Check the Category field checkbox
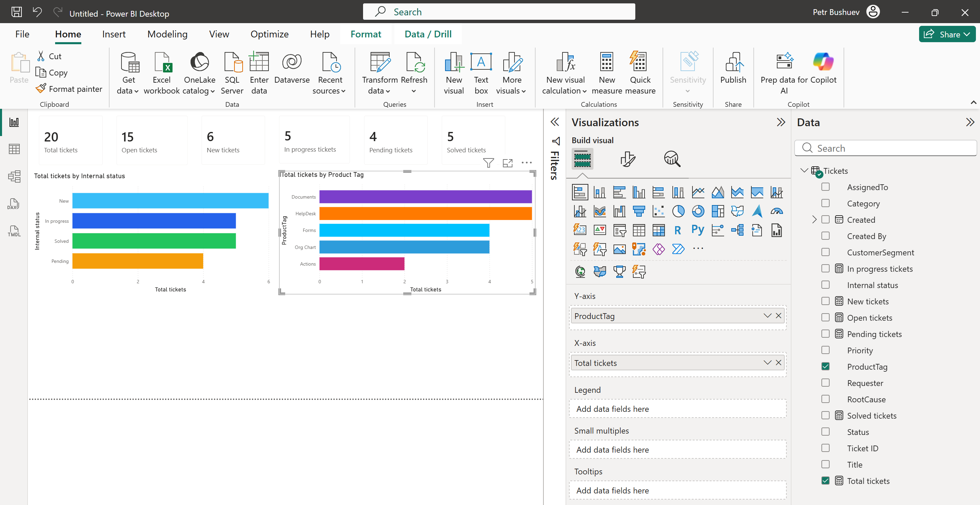 (x=825, y=203)
